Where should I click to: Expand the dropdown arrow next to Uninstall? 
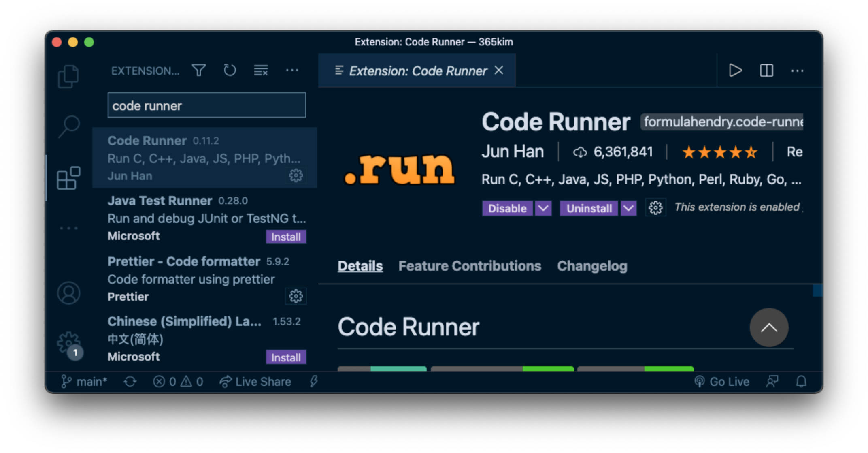tap(628, 208)
